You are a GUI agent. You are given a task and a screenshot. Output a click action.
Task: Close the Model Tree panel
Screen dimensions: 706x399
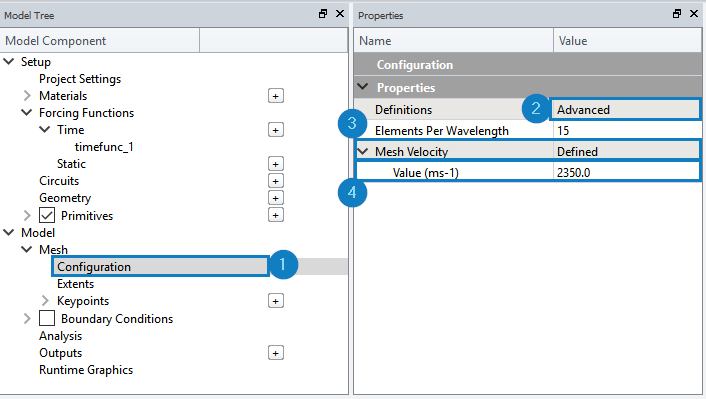340,14
